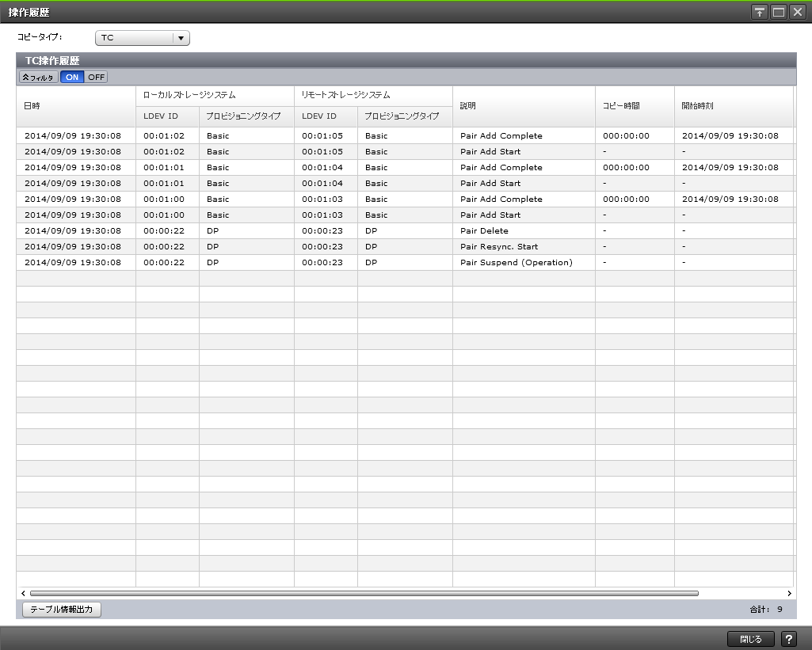
Task: Click the left arrow of horizontal scrollbar
Action: click(x=23, y=593)
